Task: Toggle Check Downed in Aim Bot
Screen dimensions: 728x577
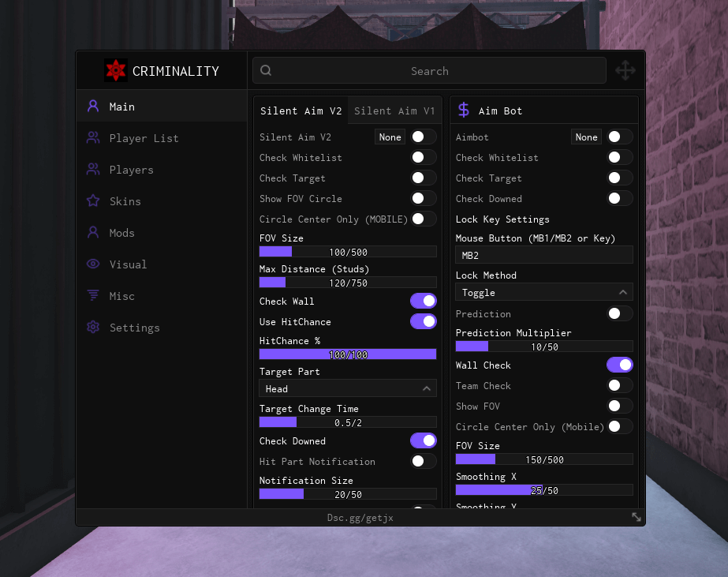Action: (620, 198)
